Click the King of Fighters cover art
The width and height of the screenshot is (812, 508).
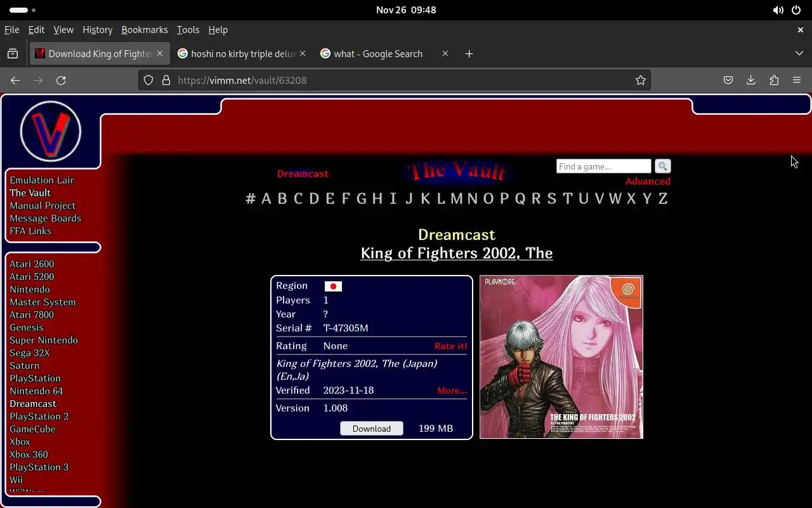pyautogui.click(x=561, y=357)
